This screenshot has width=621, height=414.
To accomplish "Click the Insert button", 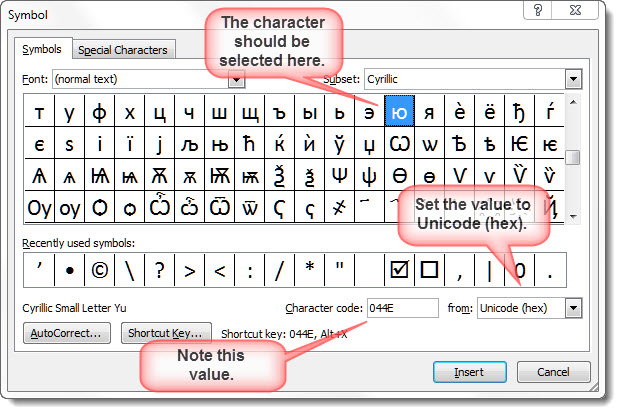I will pyautogui.click(x=469, y=371).
